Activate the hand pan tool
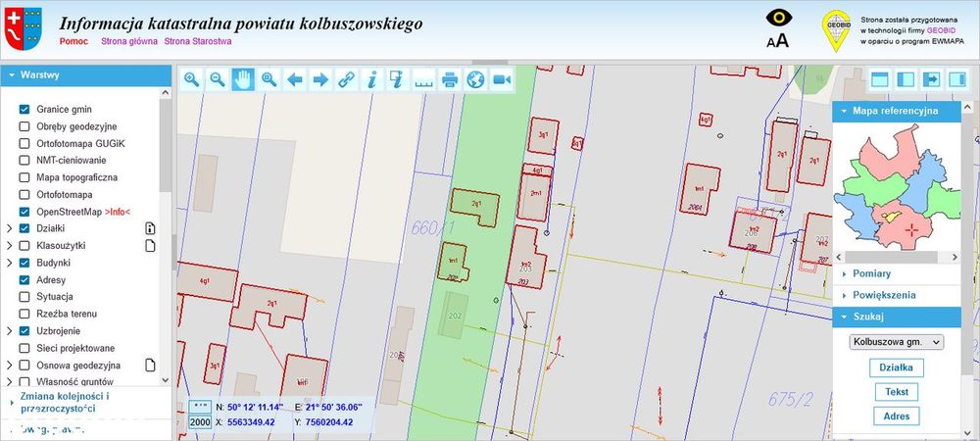 click(243, 79)
